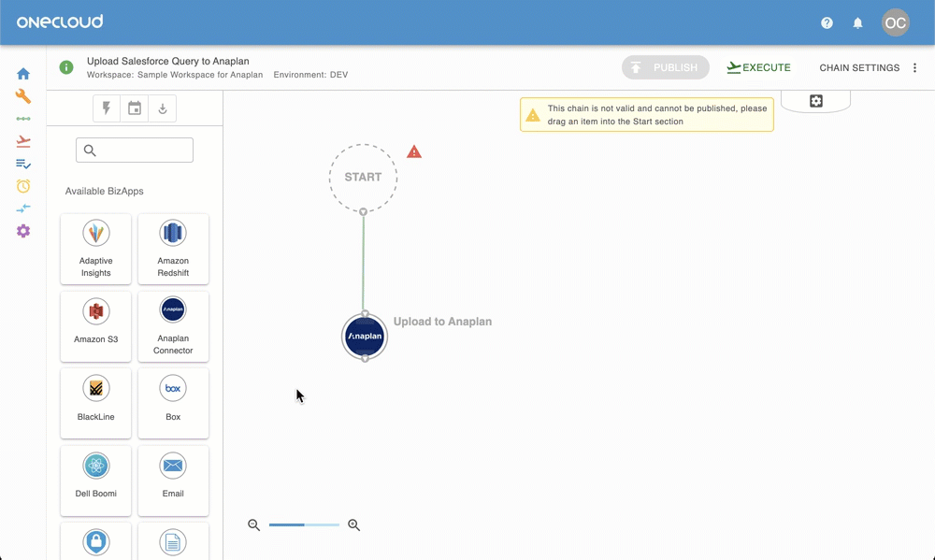Click the zoom out magnifier icon

click(x=254, y=524)
